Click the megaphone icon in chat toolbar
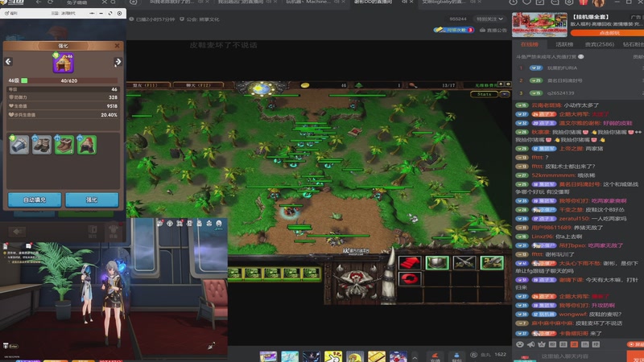The image size is (644, 362). 530,344
